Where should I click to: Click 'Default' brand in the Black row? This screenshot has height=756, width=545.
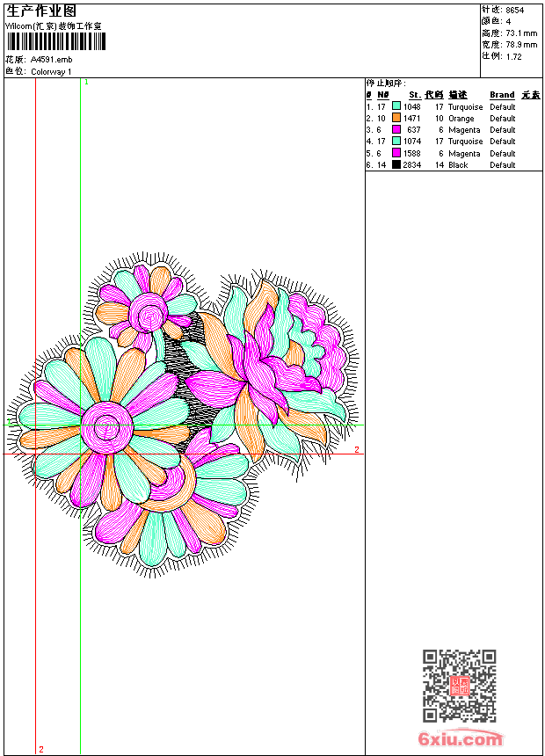tap(503, 165)
